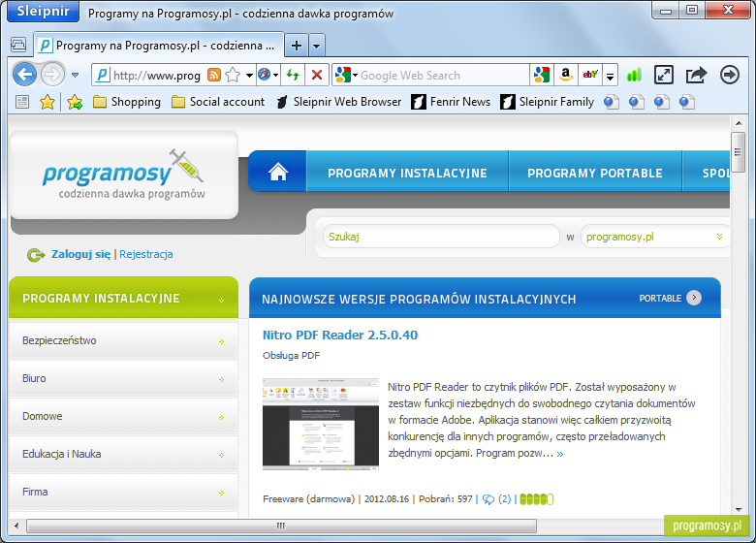Click the circled right arrow icon
This screenshot has width=756, height=543.
click(730, 75)
